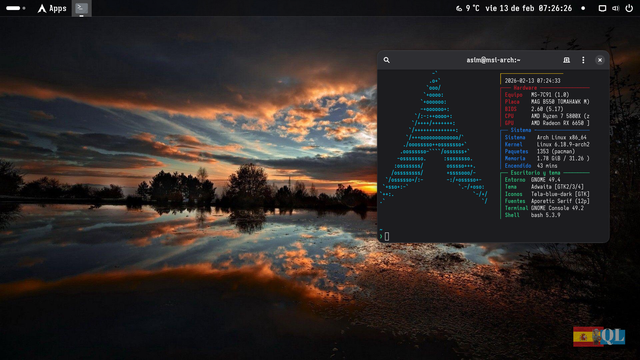This screenshot has height=360, width=640.
Task: Open search in the terminal window
Action: 386,60
